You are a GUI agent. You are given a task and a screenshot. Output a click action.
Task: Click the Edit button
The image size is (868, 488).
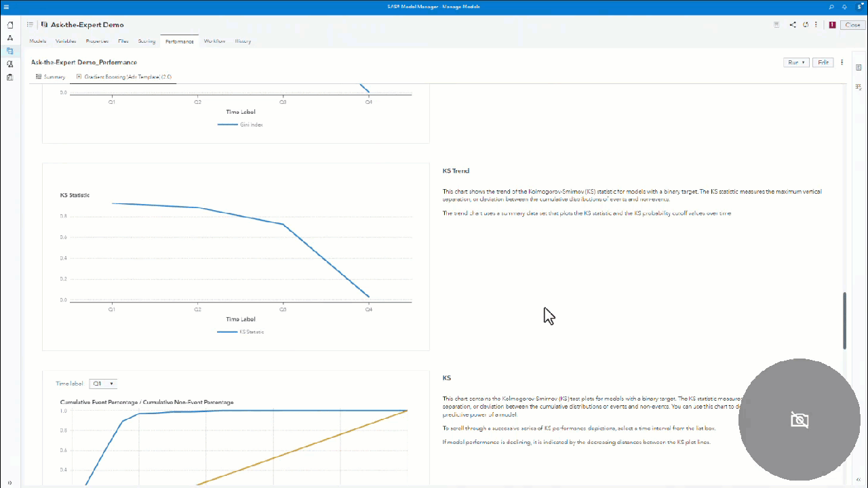823,62
